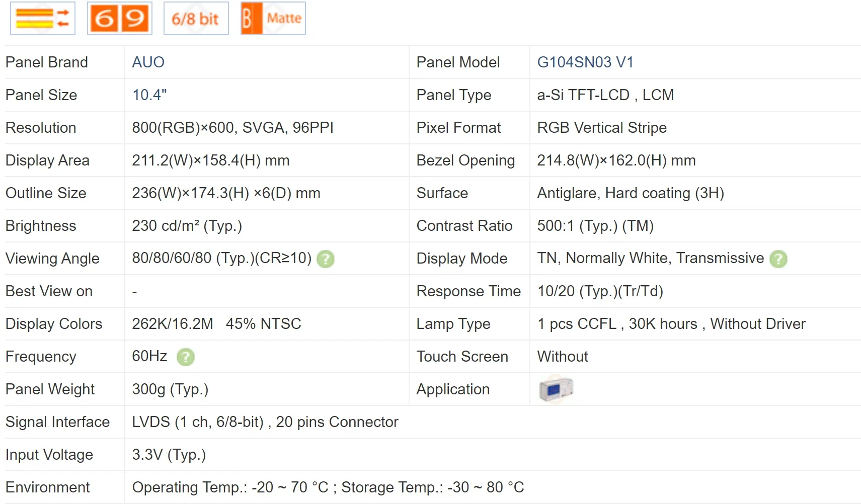
Task: Click the Application device thumbnail image
Action: tap(556, 389)
